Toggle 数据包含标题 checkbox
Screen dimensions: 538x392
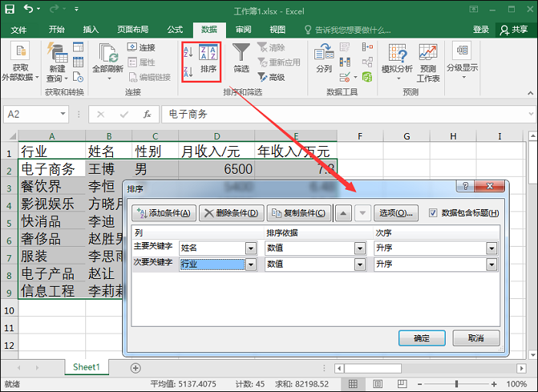point(433,213)
